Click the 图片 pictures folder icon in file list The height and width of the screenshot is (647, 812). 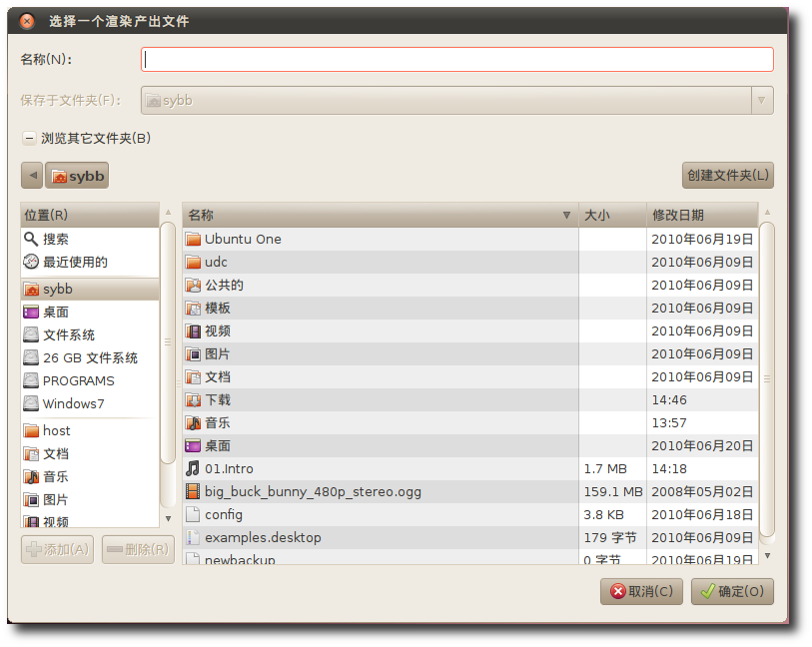tap(193, 354)
